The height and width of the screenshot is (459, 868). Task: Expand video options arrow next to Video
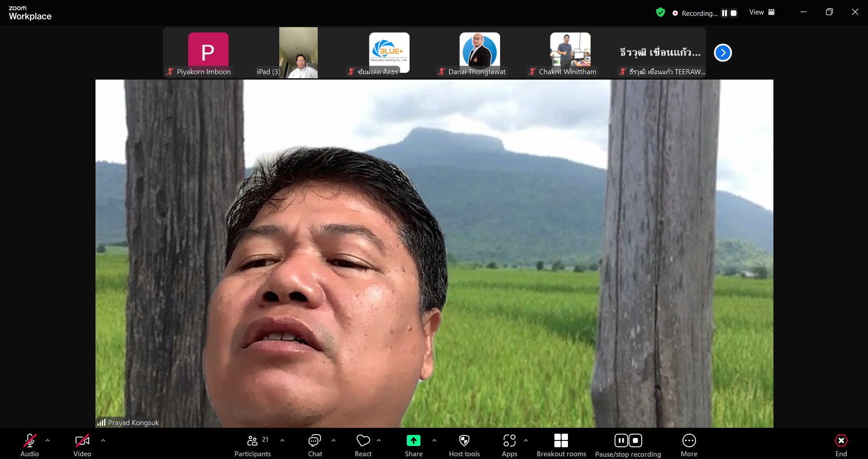point(103,440)
